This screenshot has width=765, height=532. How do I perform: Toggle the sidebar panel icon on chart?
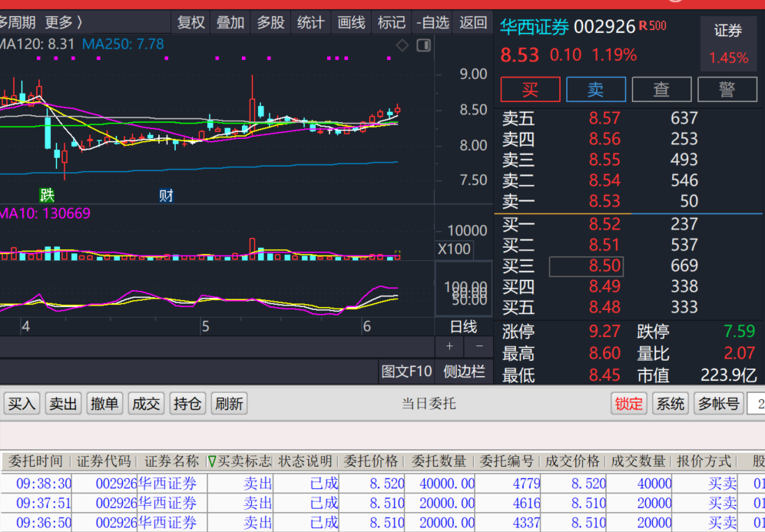(423, 45)
